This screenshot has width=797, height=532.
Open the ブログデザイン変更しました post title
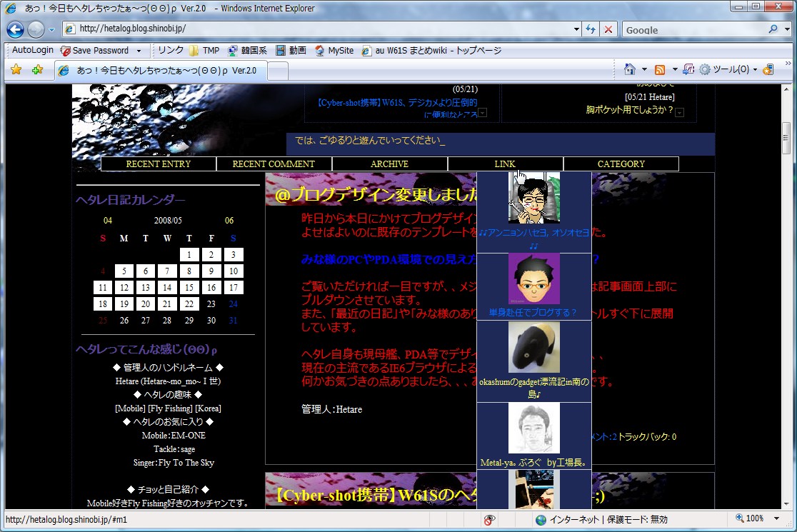coord(376,195)
